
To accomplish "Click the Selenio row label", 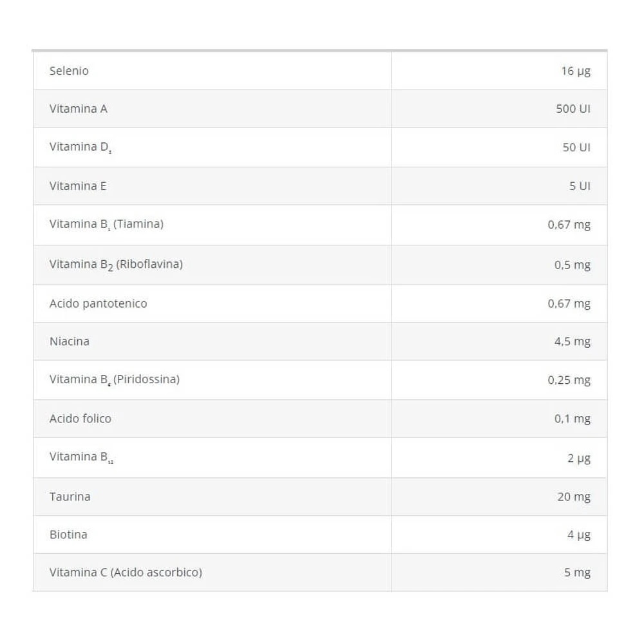I will 69,71.
